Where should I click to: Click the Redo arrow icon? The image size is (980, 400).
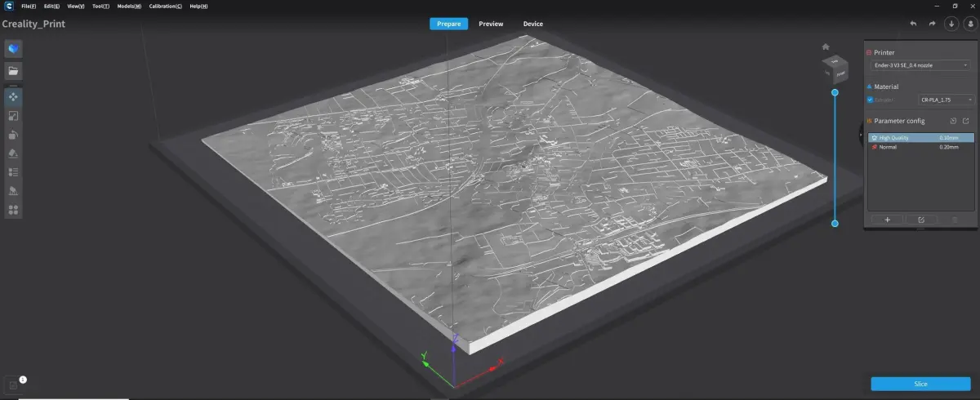click(x=933, y=24)
